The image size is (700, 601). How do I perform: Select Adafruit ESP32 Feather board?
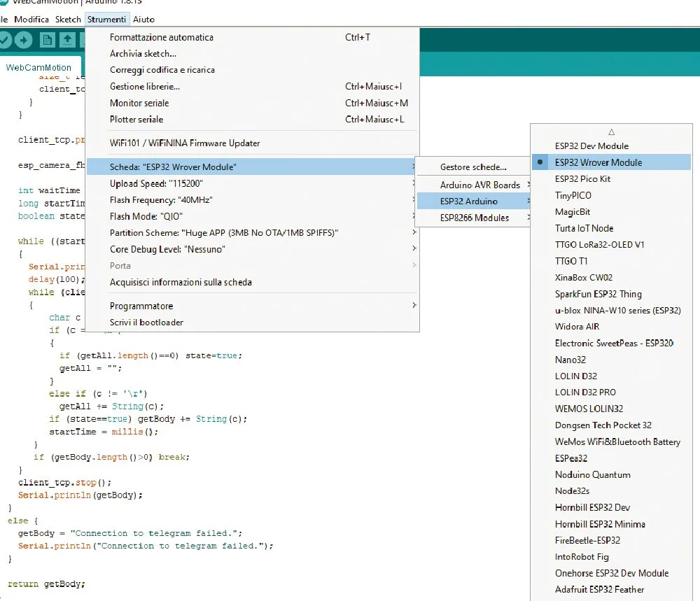point(611,589)
